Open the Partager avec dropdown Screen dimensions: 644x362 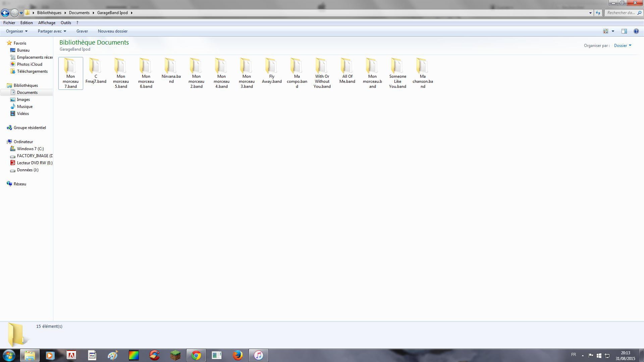click(52, 31)
